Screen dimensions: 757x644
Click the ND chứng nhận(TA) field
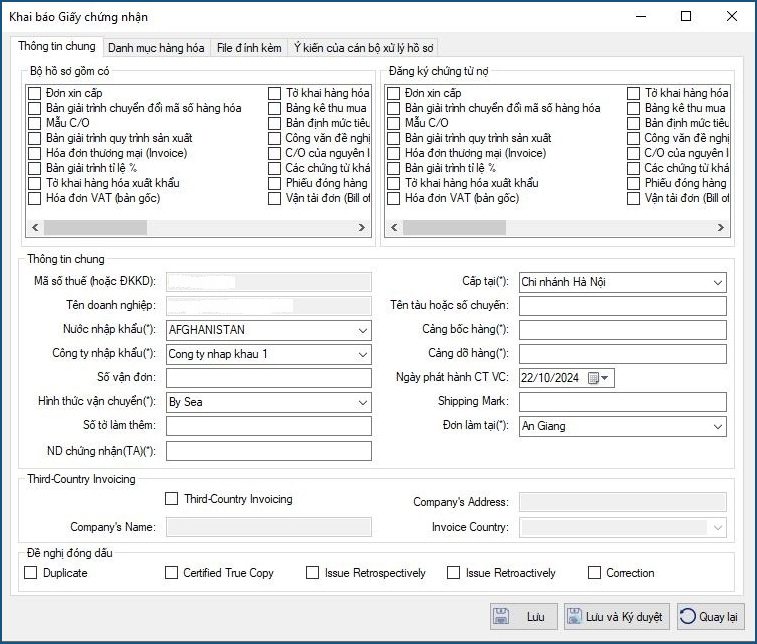click(x=269, y=451)
